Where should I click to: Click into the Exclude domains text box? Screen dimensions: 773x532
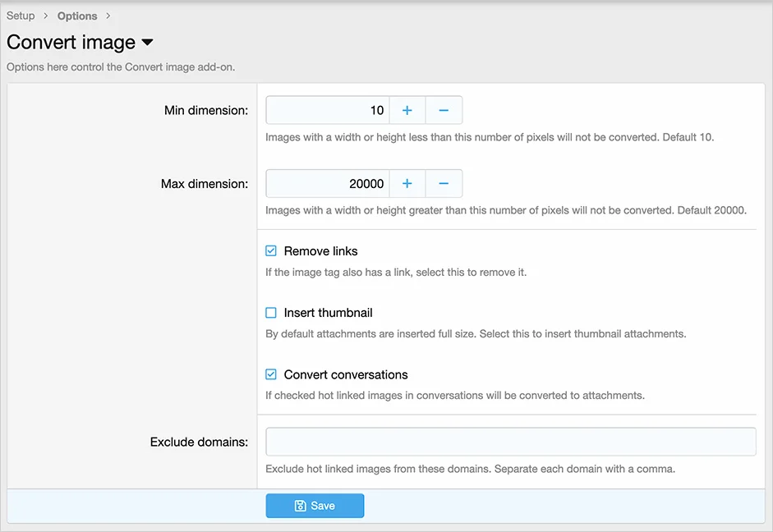(x=510, y=442)
